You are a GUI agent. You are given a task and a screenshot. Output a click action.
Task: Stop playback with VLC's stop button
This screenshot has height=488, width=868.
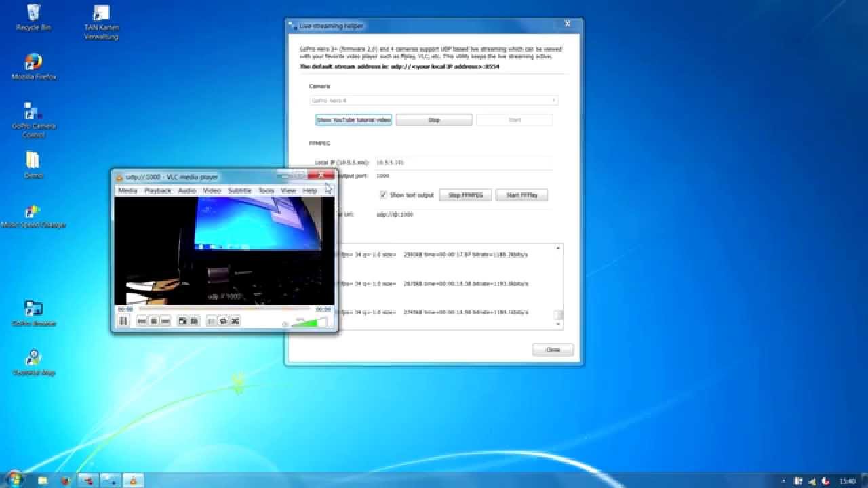tap(153, 321)
